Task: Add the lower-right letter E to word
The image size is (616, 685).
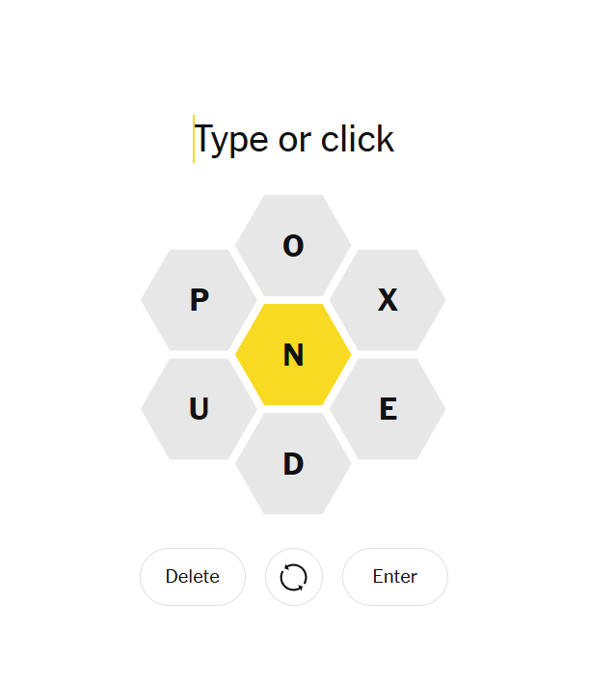Action: tap(388, 409)
